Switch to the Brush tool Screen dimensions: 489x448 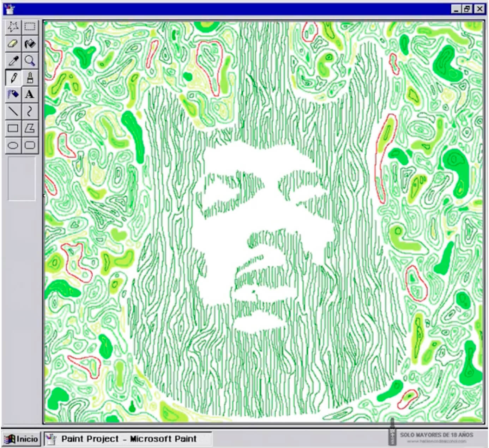pyautogui.click(x=30, y=78)
